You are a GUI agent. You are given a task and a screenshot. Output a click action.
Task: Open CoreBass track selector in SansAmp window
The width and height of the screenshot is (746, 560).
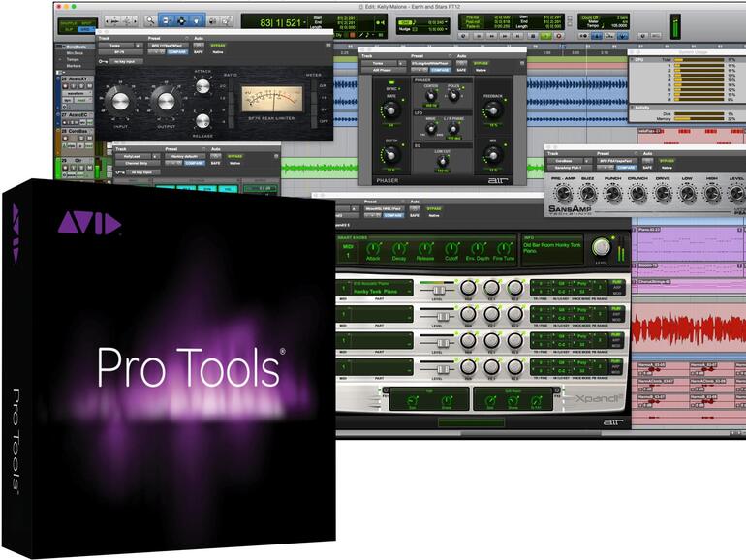[565, 161]
